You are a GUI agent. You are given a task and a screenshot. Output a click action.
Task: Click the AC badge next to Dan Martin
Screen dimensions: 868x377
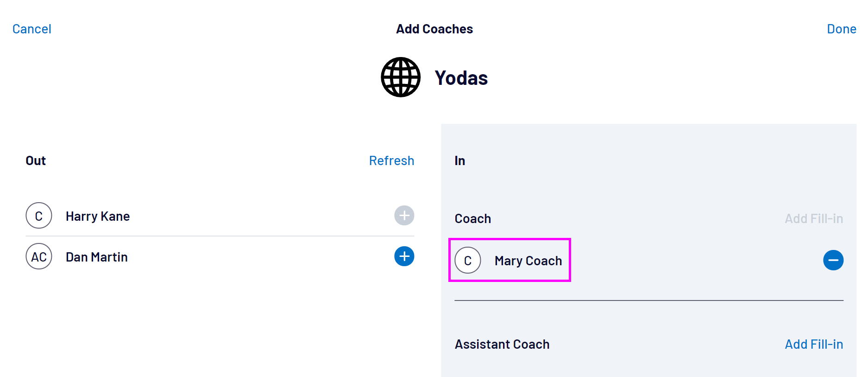tap(39, 256)
